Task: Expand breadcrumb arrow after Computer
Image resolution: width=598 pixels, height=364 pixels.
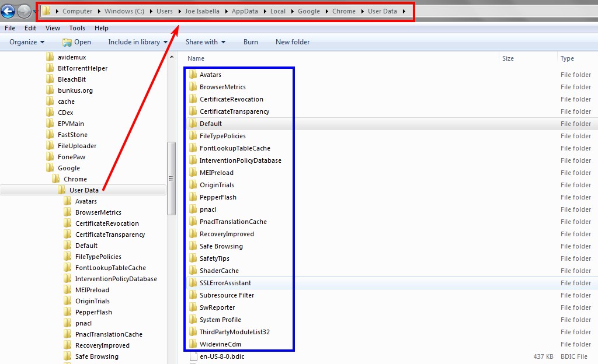Action: pos(99,12)
